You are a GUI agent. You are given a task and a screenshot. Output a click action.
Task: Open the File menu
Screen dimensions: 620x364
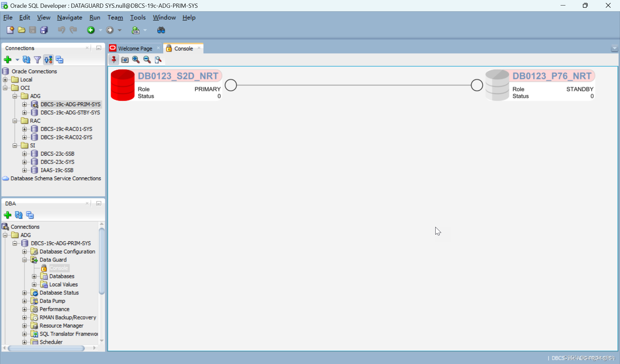[x=8, y=17]
